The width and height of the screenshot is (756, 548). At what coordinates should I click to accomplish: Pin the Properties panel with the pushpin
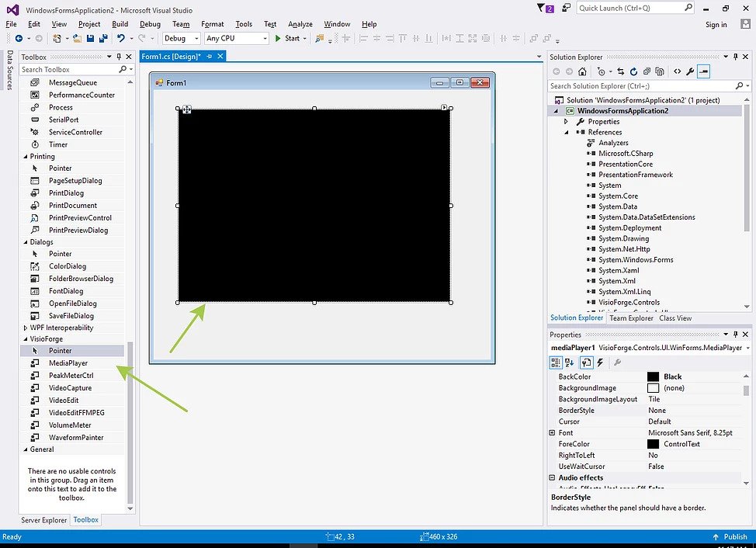pyautogui.click(x=736, y=335)
